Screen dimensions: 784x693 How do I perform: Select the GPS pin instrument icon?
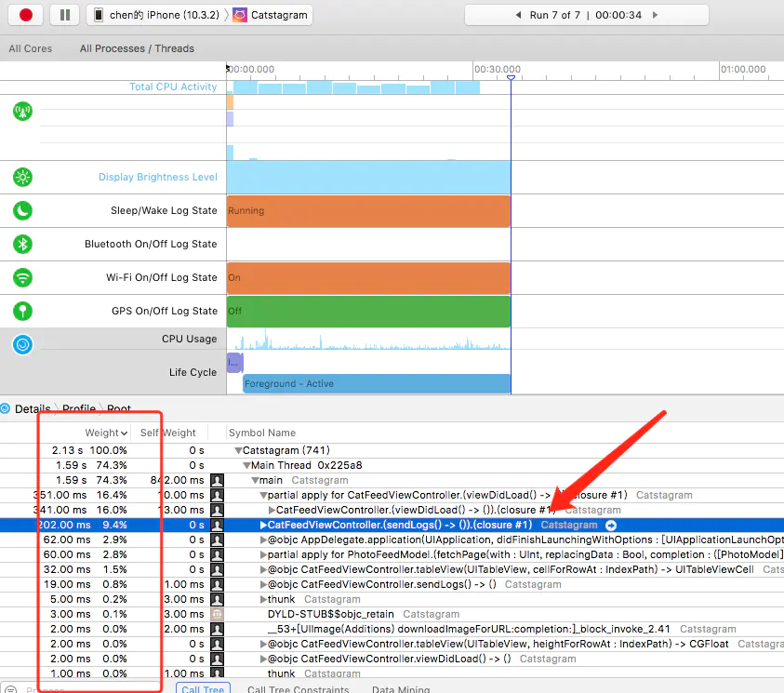click(x=22, y=311)
